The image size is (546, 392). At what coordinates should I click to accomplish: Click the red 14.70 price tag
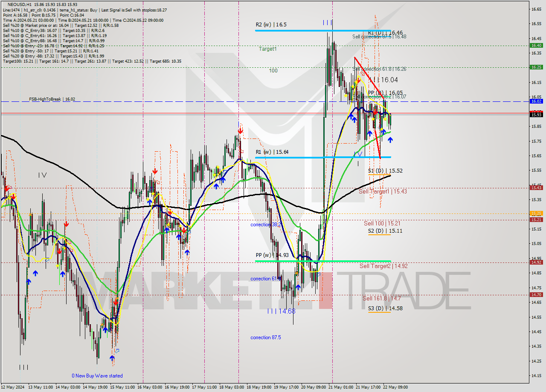coord(536,294)
